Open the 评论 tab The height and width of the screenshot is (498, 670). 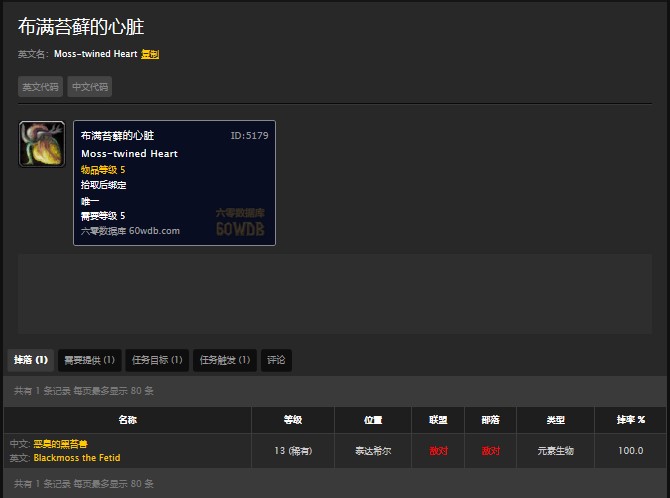(x=276, y=360)
